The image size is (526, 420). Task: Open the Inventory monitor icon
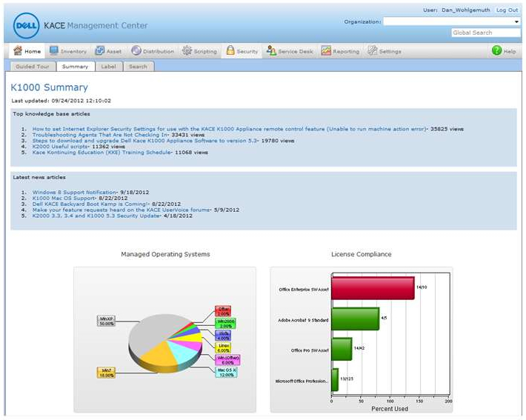53,50
